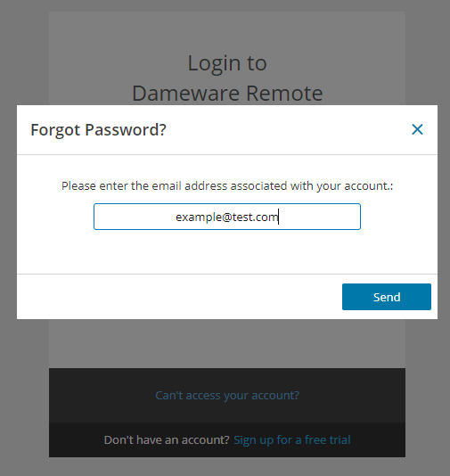The image size is (450, 476).
Task: Click the typed text example@test.com
Action: coord(226,217)
